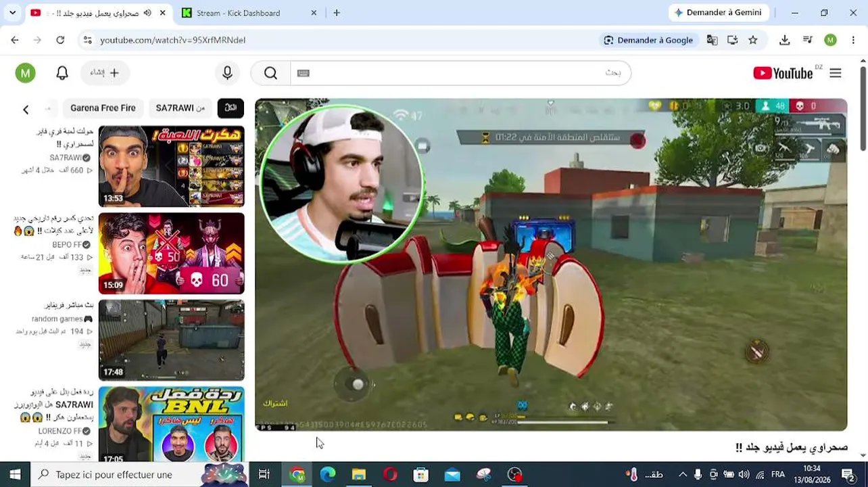
Task: Click the install/cast screen icon in address bar
Action: (x=732, y=40)
